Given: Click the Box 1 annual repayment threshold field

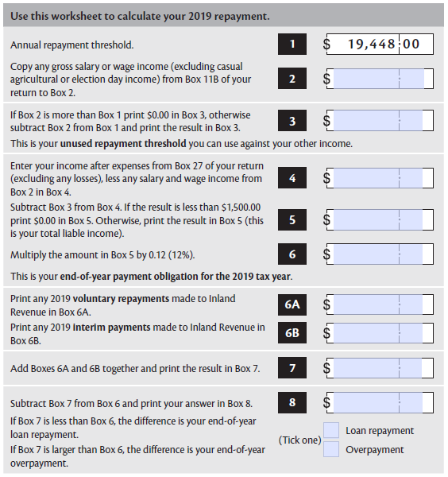Looking at the screenshot, I should (380, 44).
